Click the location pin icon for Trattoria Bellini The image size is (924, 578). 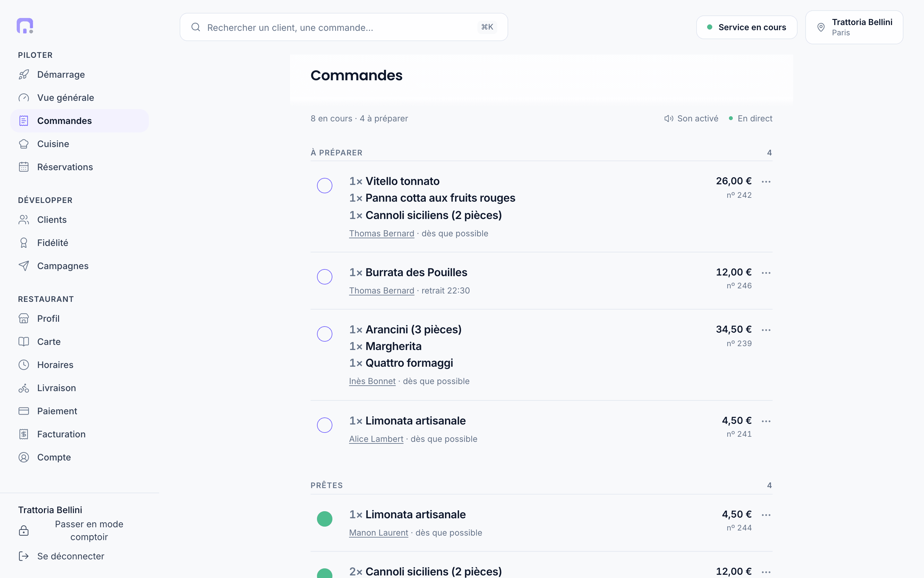[x=821, y=27]
